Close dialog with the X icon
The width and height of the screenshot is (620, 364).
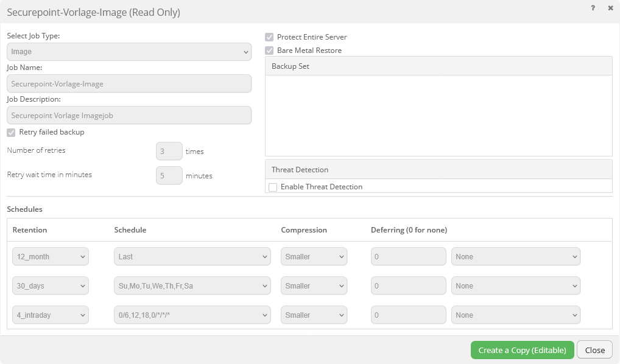610,8
